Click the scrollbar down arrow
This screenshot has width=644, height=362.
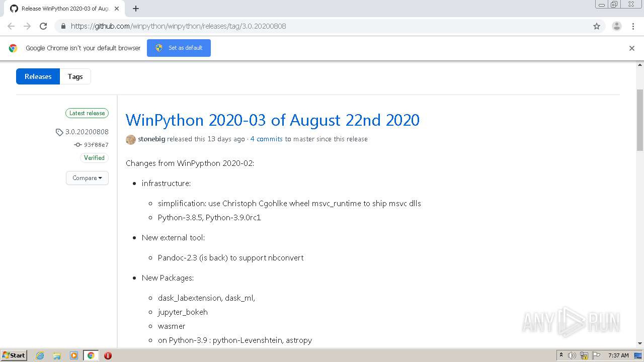[640, 343]
